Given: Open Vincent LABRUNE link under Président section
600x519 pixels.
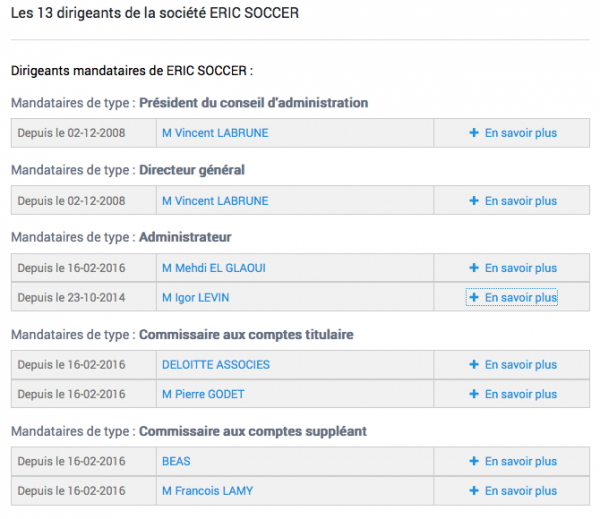Looking at the screenshot, I should click(x=215, y=133).
